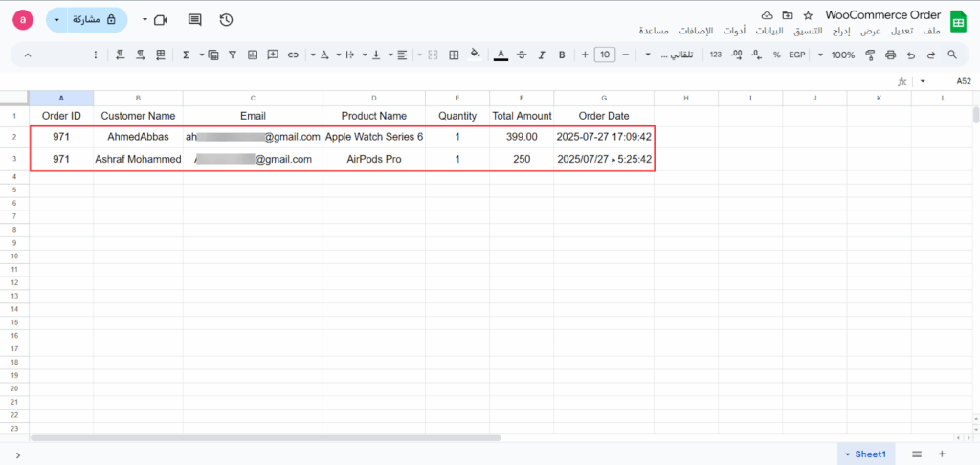The width and height of the screenshot is (980, 465).
Task: Open the Sheet1 tab options arrow
Action: 848,454
